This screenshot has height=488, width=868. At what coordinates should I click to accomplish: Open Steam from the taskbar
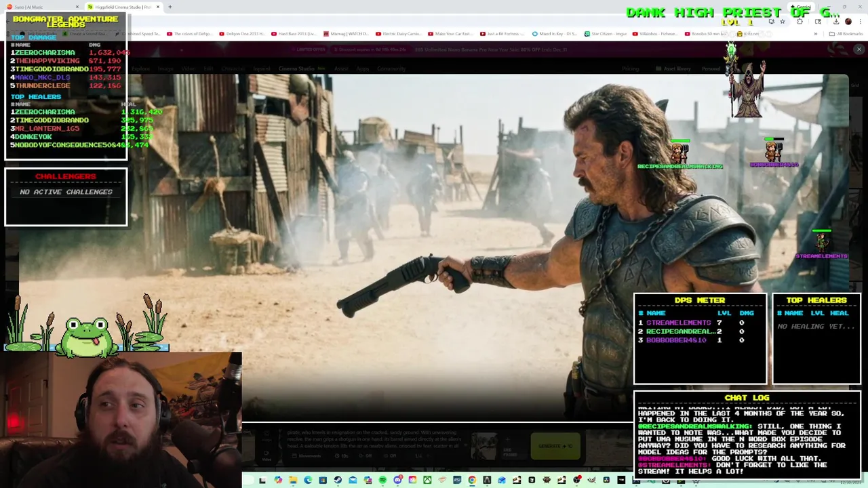coord(338,480)
